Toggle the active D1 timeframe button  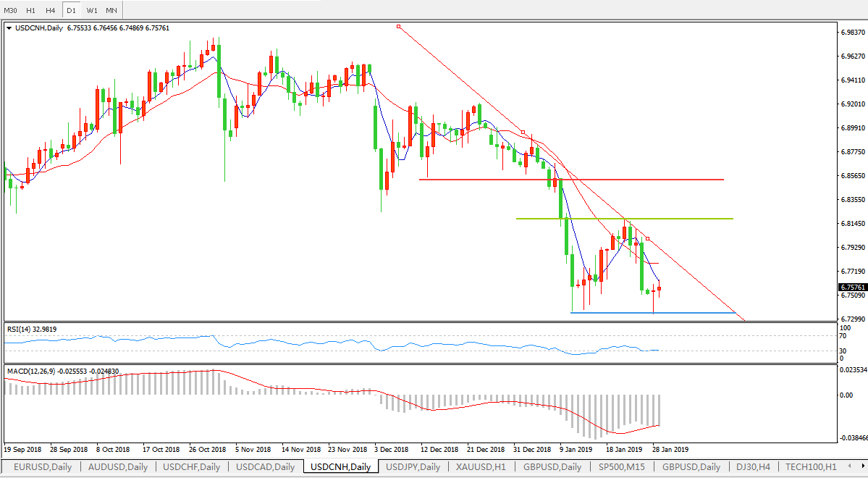(x=71, y=11)
